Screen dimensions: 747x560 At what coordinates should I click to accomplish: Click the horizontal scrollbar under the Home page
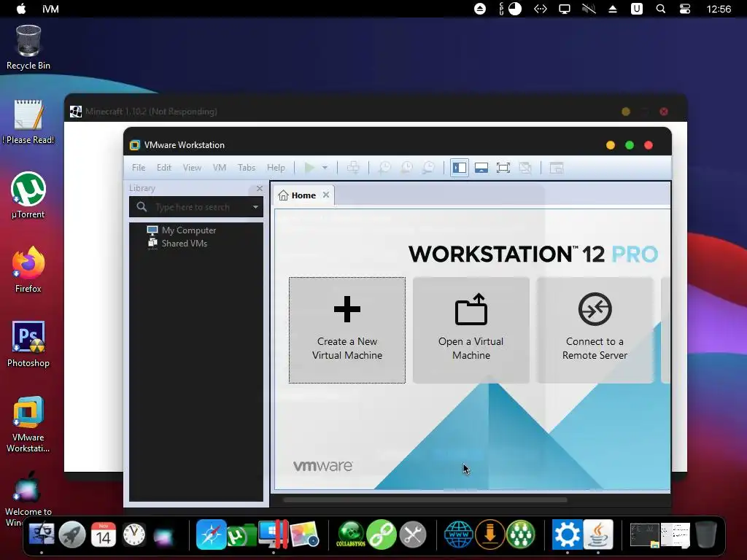pos(425,500)
